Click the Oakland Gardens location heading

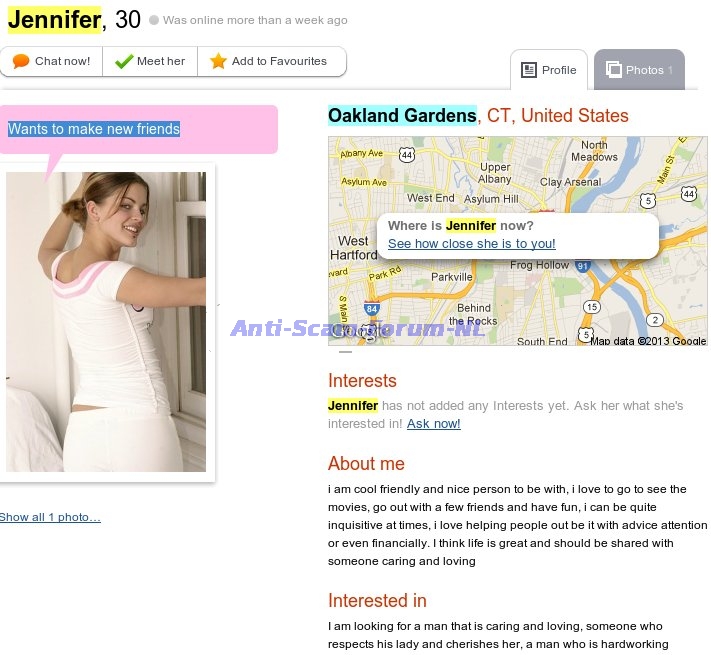(x=402, y=116)
